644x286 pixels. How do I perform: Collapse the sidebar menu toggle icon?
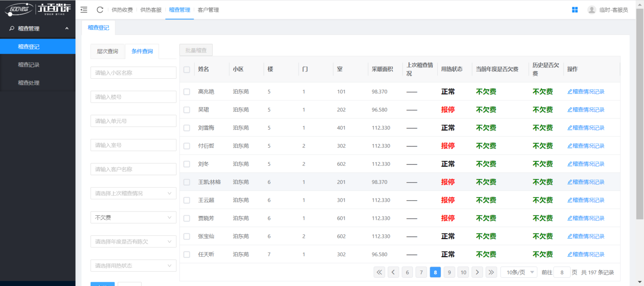(x=84, y=10)
